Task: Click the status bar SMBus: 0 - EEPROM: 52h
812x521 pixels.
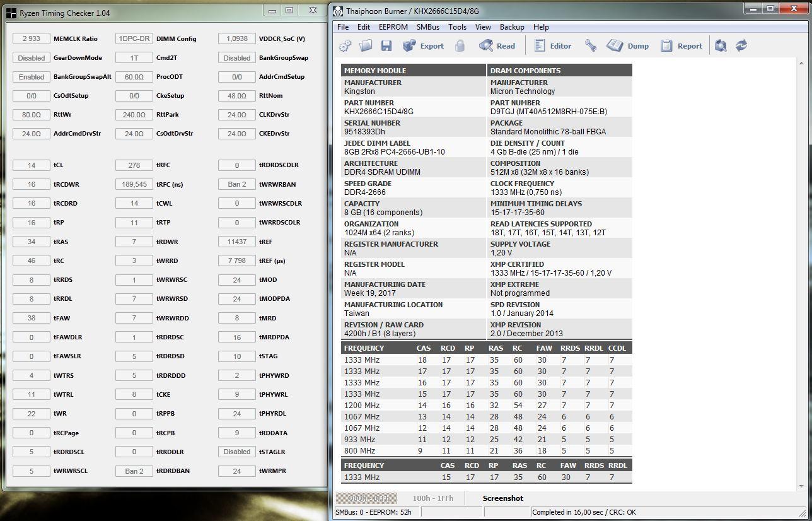Action: coord(373,512)
